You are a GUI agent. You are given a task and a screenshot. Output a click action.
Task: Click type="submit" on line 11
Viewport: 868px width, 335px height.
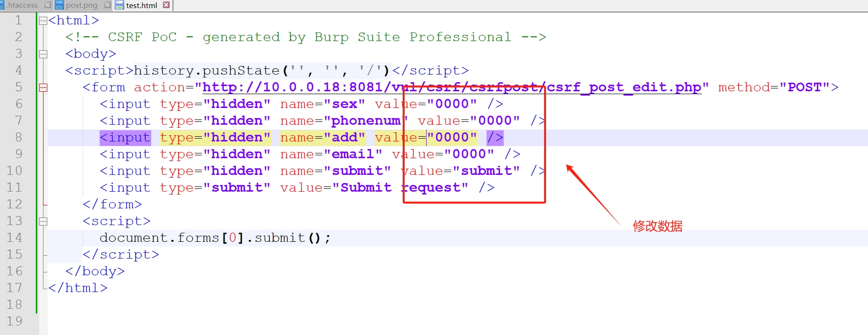[215, 188]
